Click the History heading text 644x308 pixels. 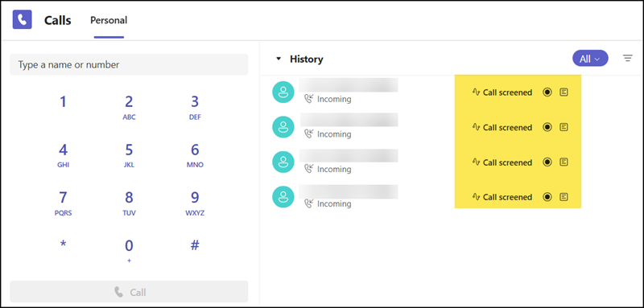307,59
